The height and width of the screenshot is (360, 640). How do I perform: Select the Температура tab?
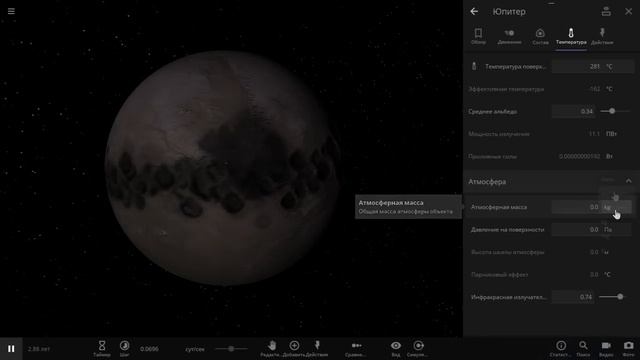click(x=571, y=36)
